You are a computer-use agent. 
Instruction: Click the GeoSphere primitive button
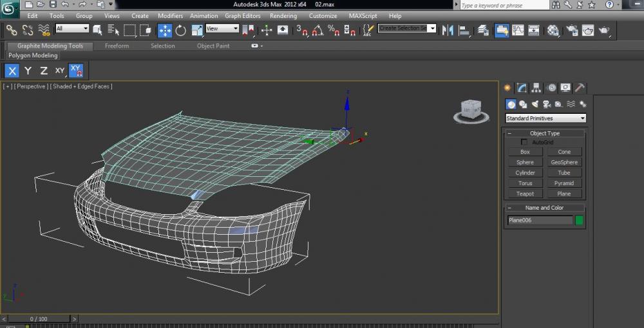pos(564,162)
